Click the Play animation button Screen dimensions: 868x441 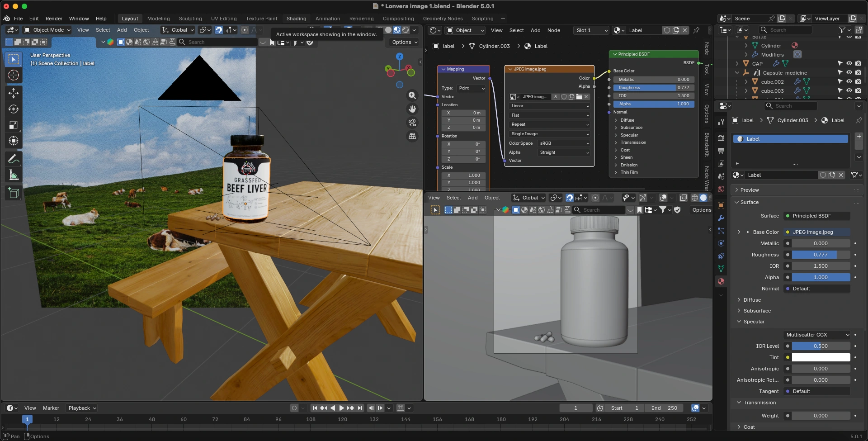point(342,408)
